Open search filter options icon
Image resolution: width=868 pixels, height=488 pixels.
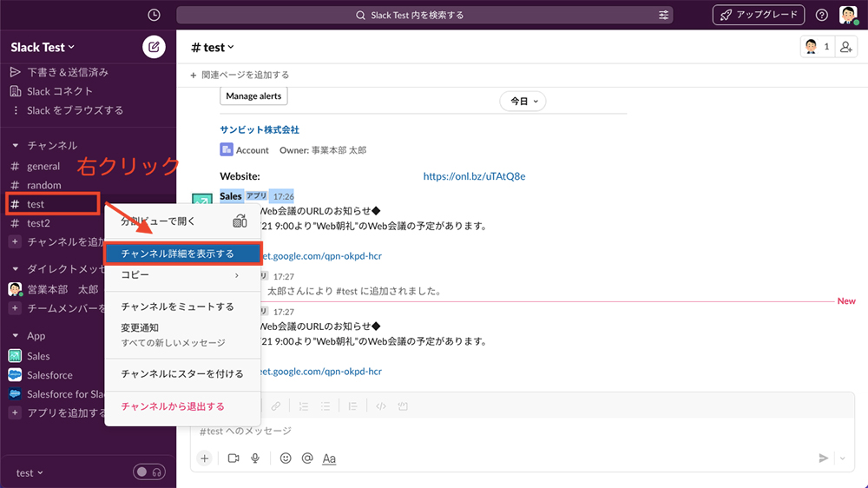click(663, 15)
